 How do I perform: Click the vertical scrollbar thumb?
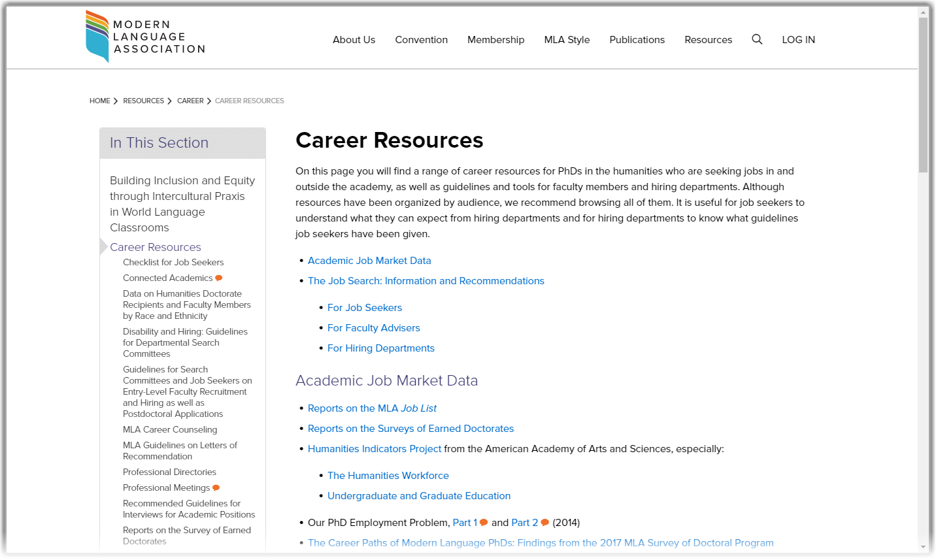pos(923,95)
